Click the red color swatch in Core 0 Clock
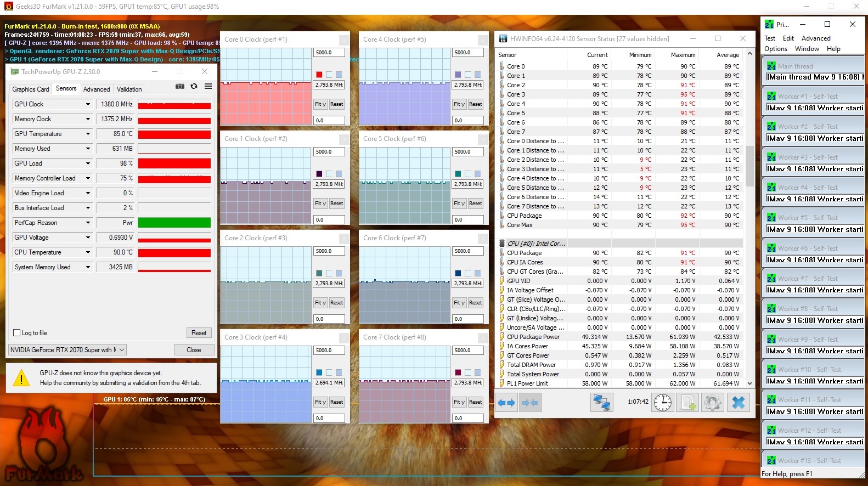Image resolution: width=868 pixels, height=486 pixels. click(319, 75)
